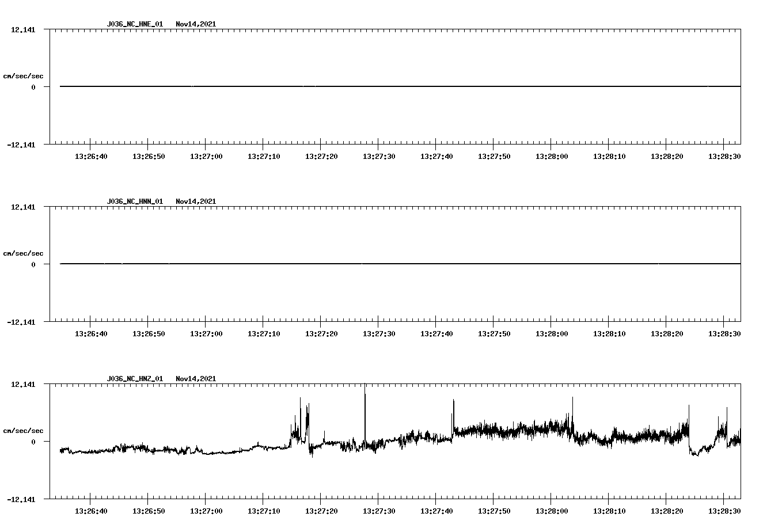Click the 13:28:10 time label under HNN chart

(x=609, y=333)
